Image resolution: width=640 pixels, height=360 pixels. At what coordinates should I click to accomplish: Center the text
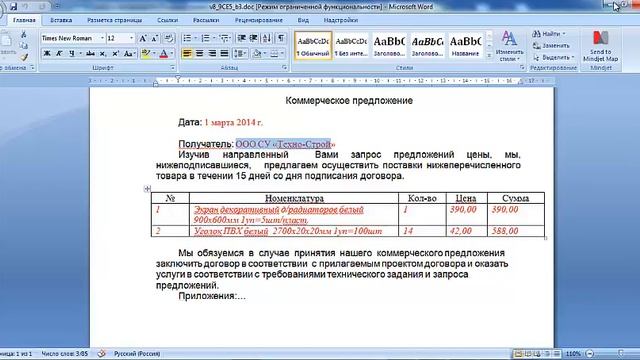click(200, 53)
